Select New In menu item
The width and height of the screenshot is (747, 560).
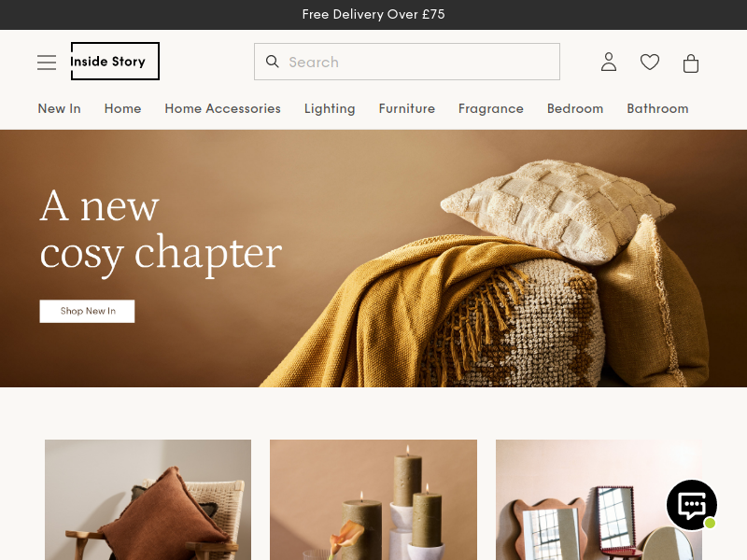tap(59, 108)
